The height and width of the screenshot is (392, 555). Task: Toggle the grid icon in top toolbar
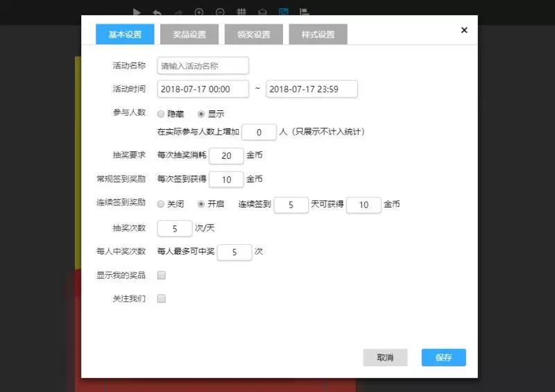tap(241, 12)
